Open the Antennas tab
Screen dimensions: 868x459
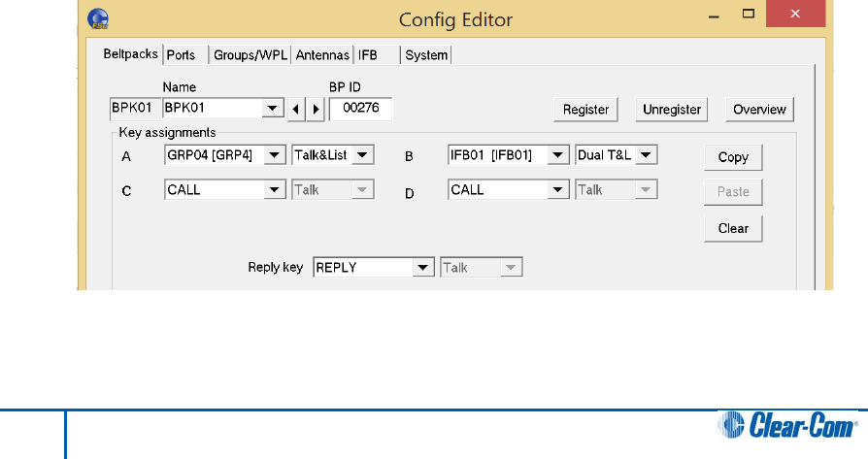coord(322,54)
